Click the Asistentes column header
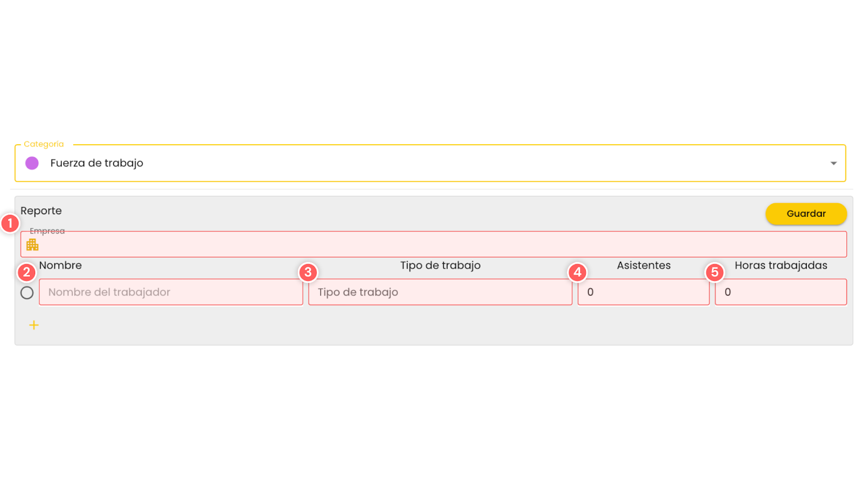This screenshot has height=488, width=868. [x=643, y=265]
